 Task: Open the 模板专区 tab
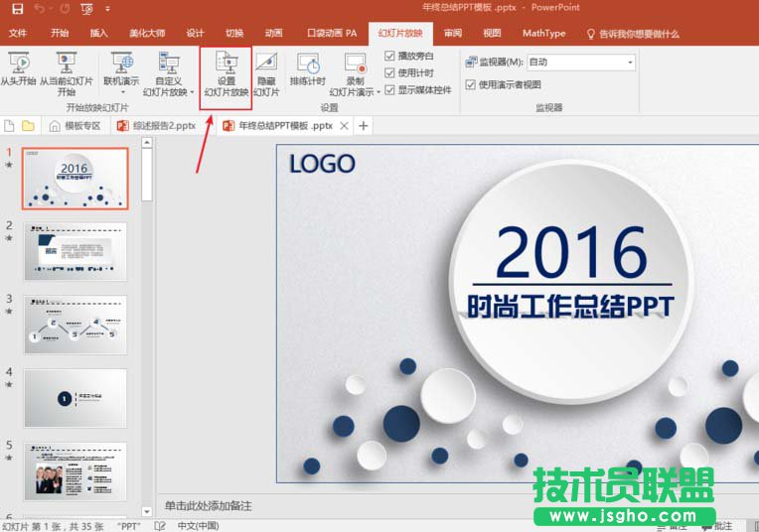76,126
